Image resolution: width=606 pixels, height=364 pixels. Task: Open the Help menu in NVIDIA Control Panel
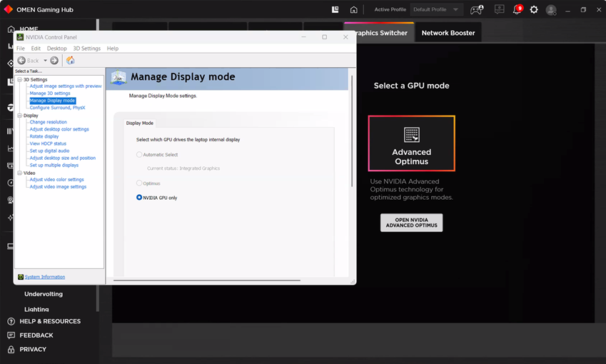point(113,49)
